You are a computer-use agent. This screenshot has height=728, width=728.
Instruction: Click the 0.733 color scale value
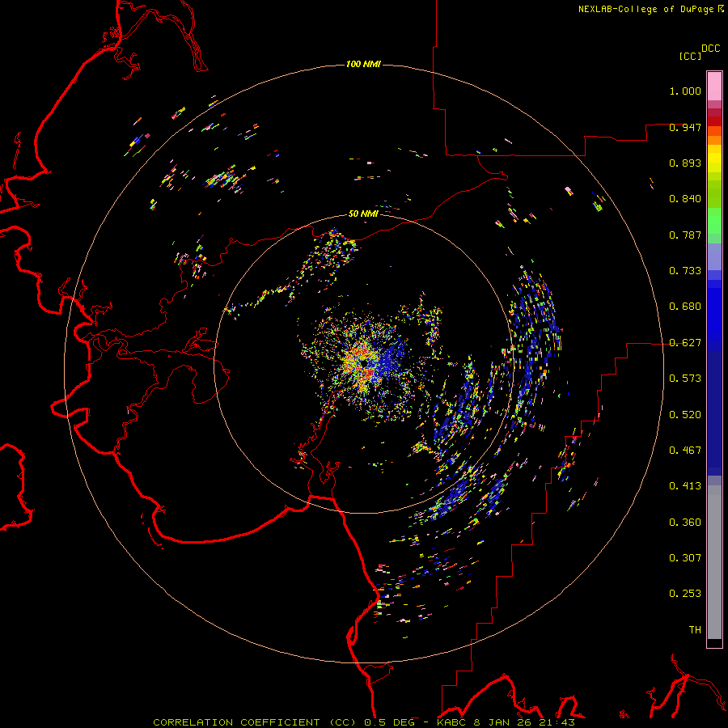[685, 271]
